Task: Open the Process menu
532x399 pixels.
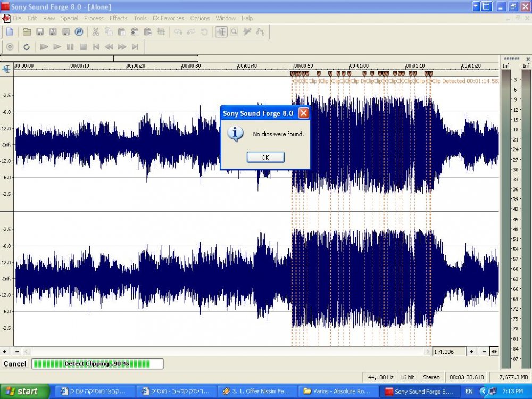Action: pyautogui.click(x=94, y=18)
